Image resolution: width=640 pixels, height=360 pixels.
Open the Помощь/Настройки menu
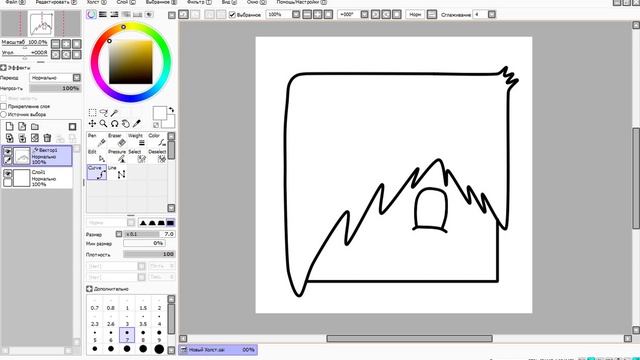point(302,2)
